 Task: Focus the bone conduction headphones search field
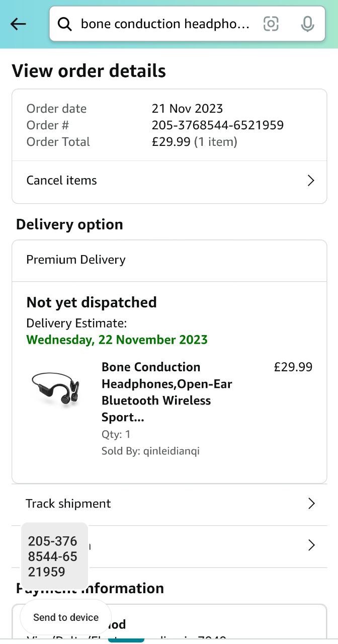165,24
